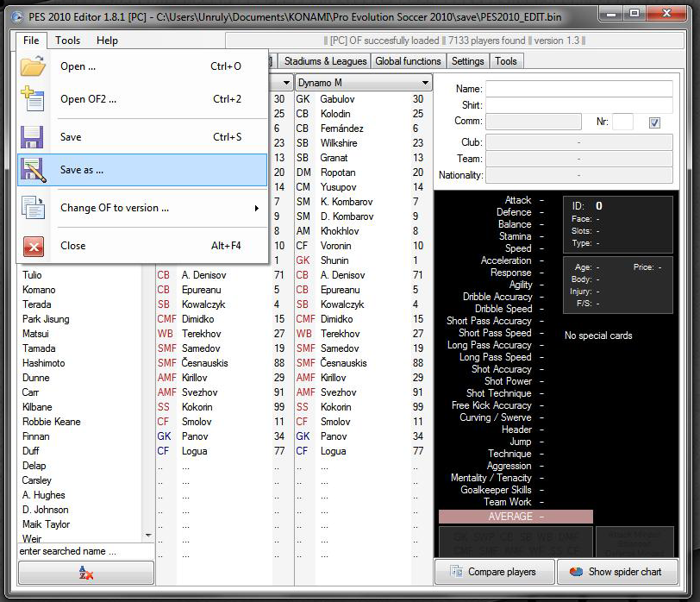This screenshot has height=602, width=700.
Task: Select Česnauskis in left squad list
Action: pyautogui.click(x=204, y=362)
